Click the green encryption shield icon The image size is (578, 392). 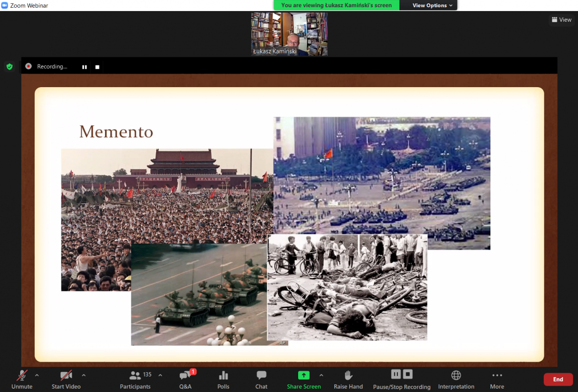[x=9, y=66]
